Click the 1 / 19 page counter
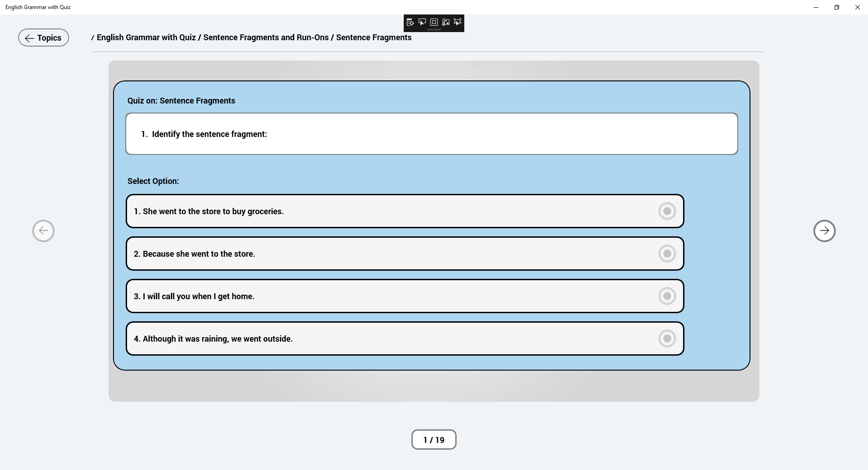This screenshot has height=470, width=868. 434,440
